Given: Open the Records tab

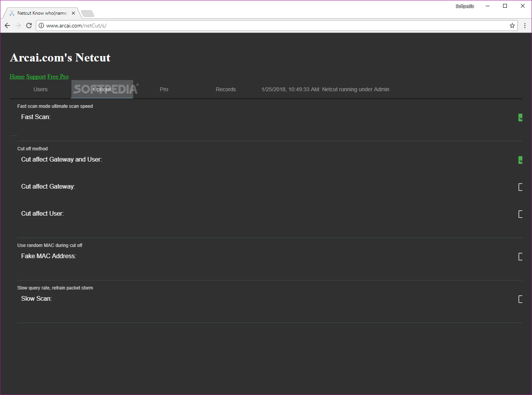Looking at the screenshot, I should (x=226, y=89).
